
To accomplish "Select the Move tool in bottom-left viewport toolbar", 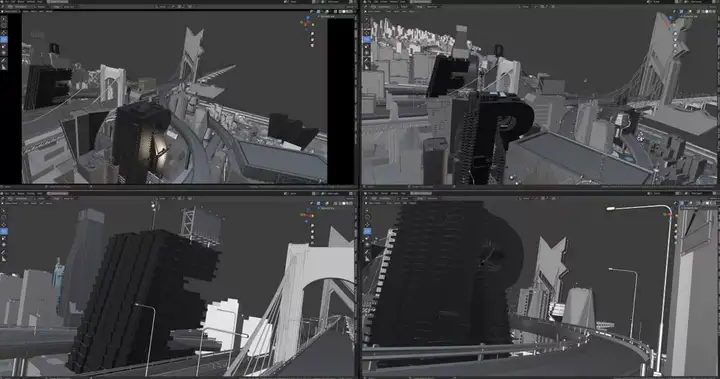I will click(x=4, y=224).
